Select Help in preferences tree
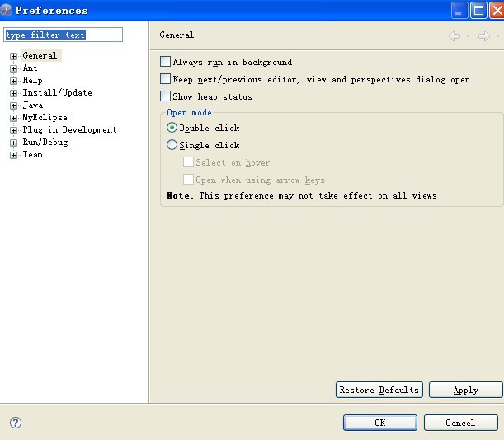 32,80
